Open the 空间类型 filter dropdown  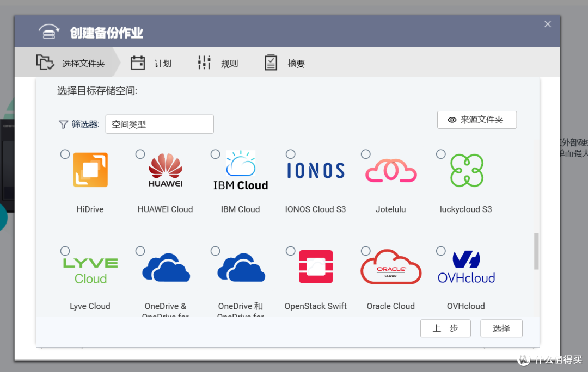pyautogui.click(x=160, y=125)
